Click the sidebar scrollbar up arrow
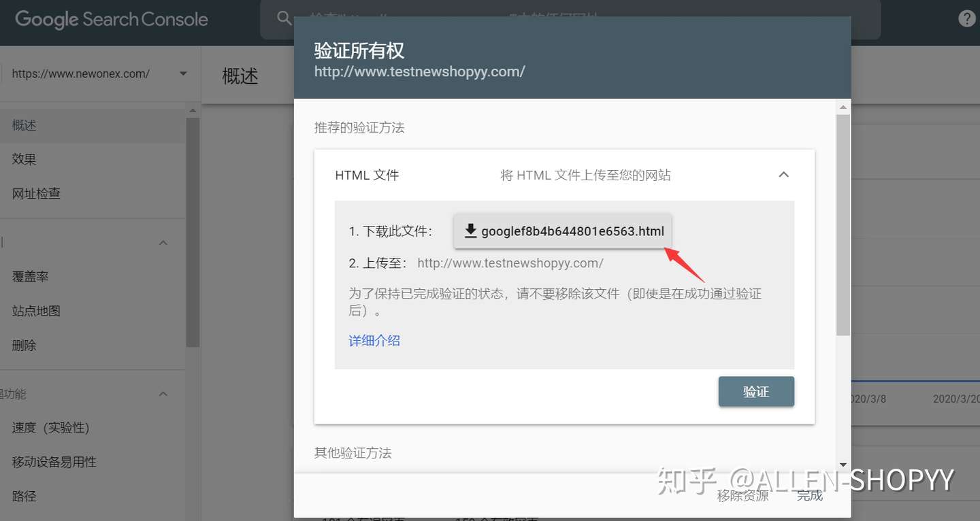The height and width of the screenshot is (521, 980). tap(193, 111)
